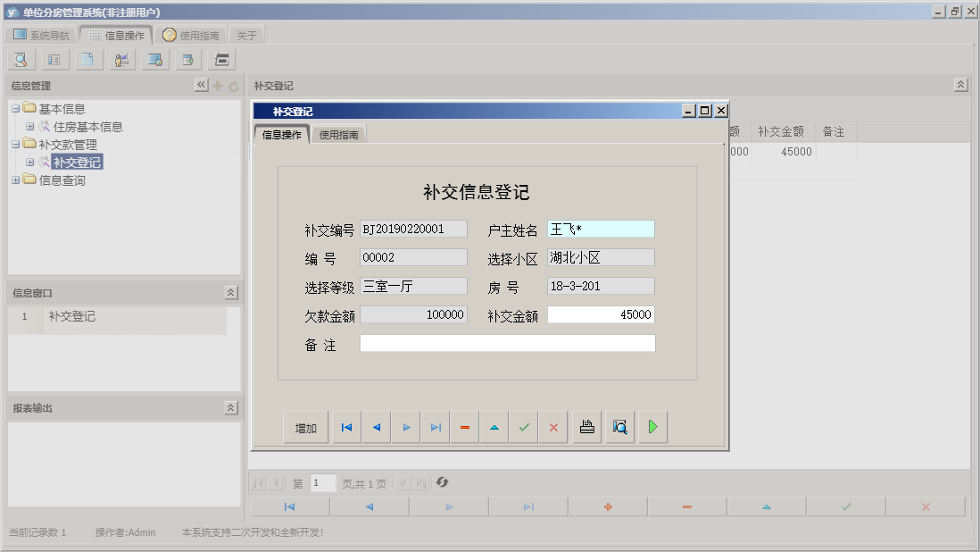980x552 pixels.
Task: Confirm the entry with the green checkmark icon
Action: click(x=524, y=427)
